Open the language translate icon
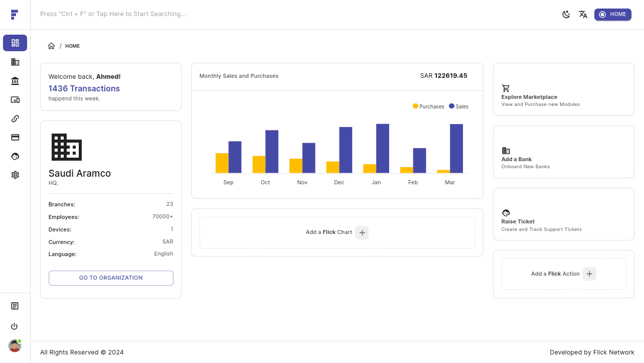The image size is (644, 363). 583,15
